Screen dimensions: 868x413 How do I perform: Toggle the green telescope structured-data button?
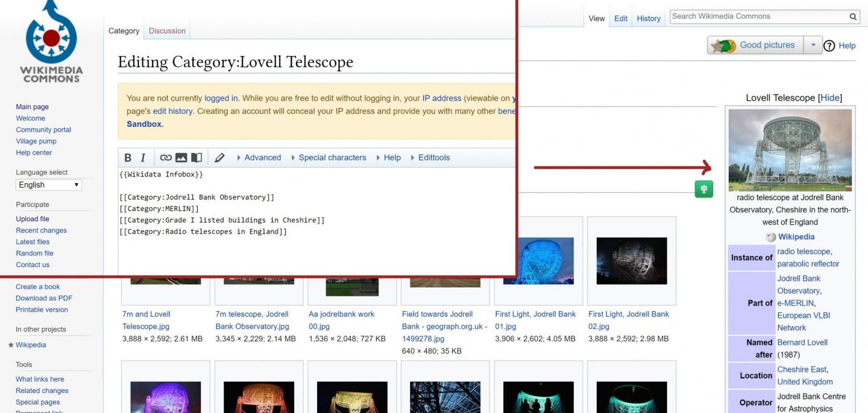coord(703,189)
